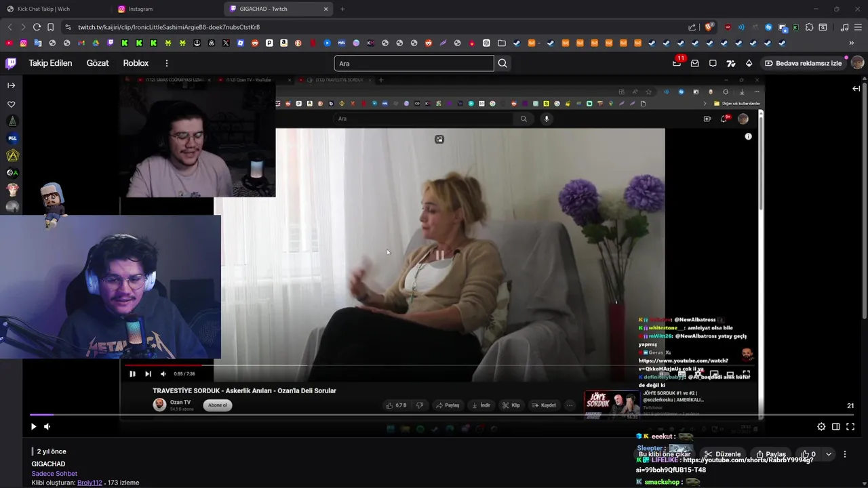
Task: Click the İndir download button under video
Action: (x=481, y=405)
